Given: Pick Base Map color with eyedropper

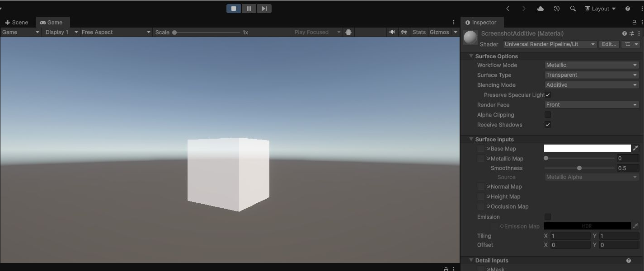Looking at the screenshot, I should [x=635, y=148].
